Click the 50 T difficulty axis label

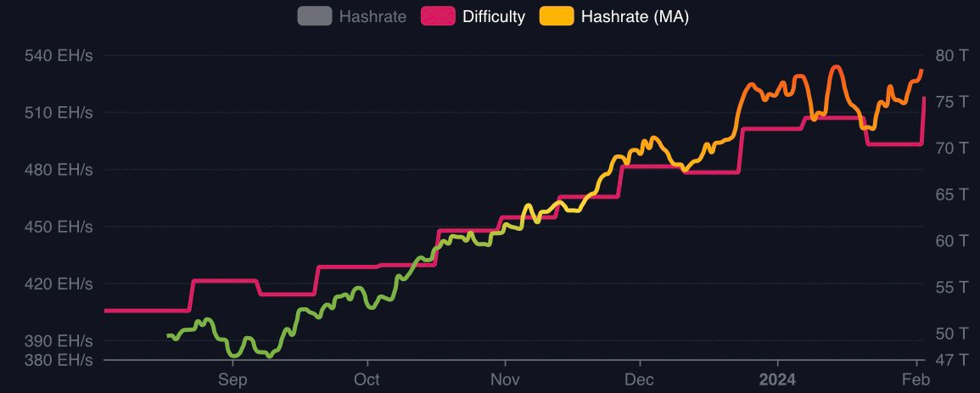coord(952,334)
